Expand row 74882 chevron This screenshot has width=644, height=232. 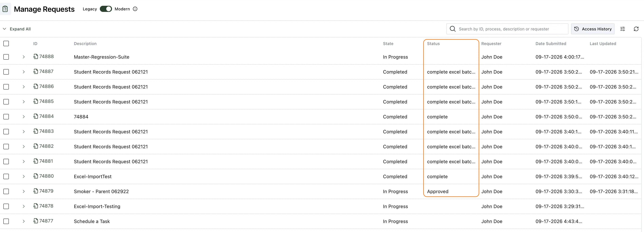(24, 147)
